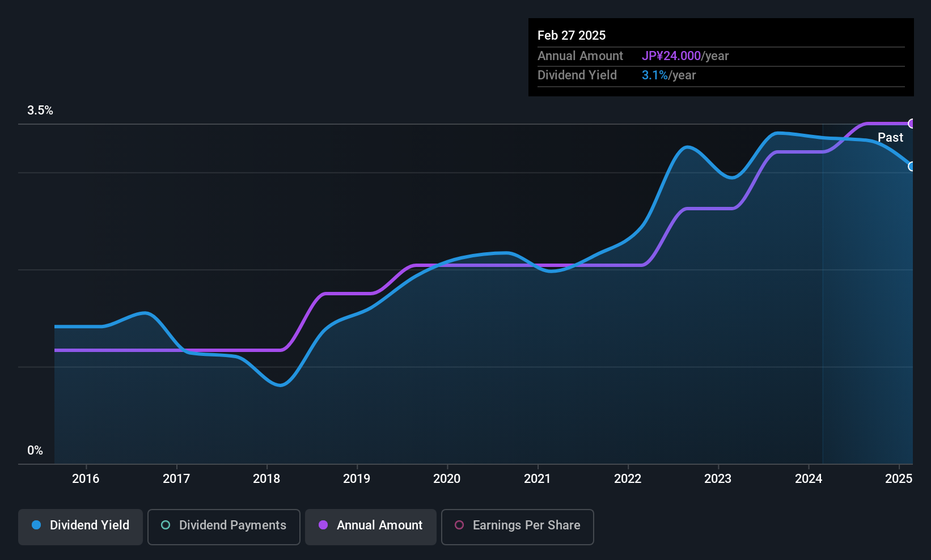Click the purple Annual Amount legend dot

point(323,525)
